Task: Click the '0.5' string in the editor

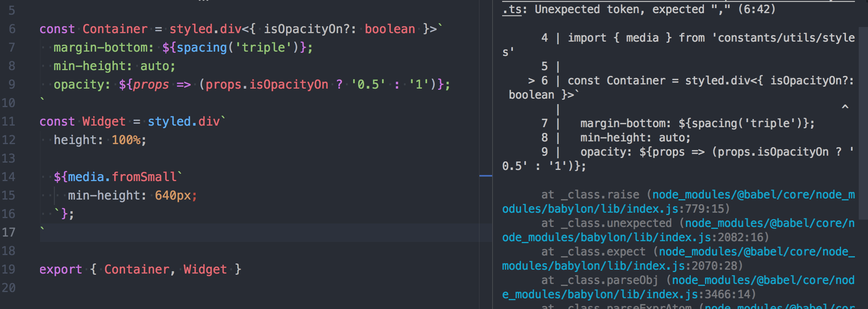Action: point(368,84)
